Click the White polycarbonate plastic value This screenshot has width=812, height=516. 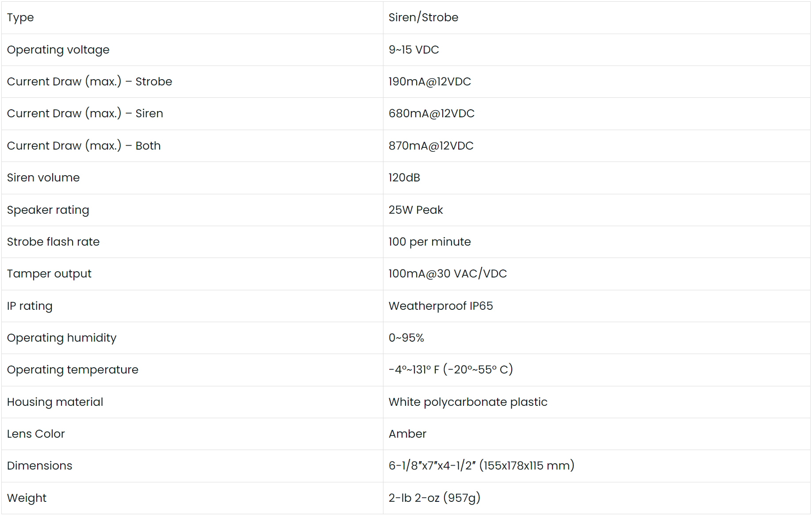click(468, 402)
